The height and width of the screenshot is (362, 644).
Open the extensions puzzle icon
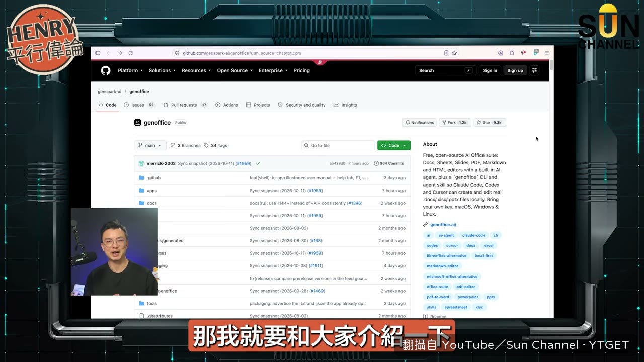click(x=512, y=53)
